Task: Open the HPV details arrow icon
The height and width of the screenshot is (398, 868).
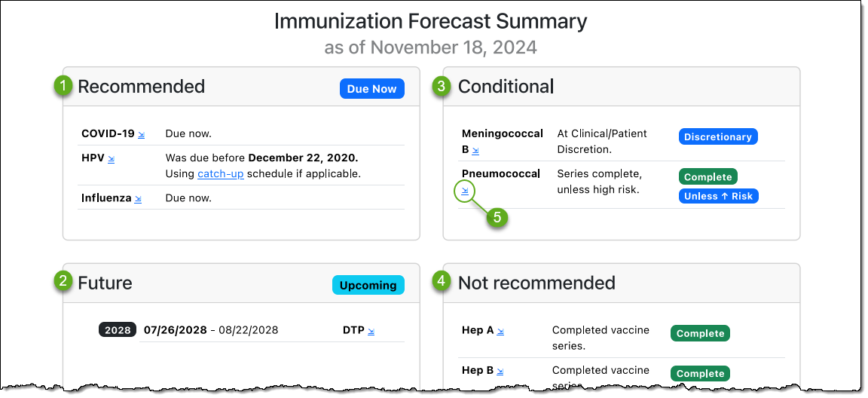Action: [111, 159]
